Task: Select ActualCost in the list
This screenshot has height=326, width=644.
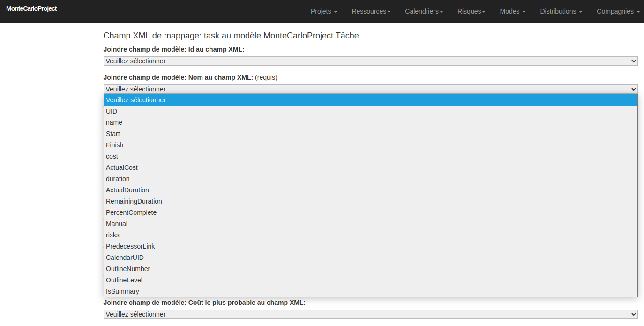Action: [x=121, y=167]
